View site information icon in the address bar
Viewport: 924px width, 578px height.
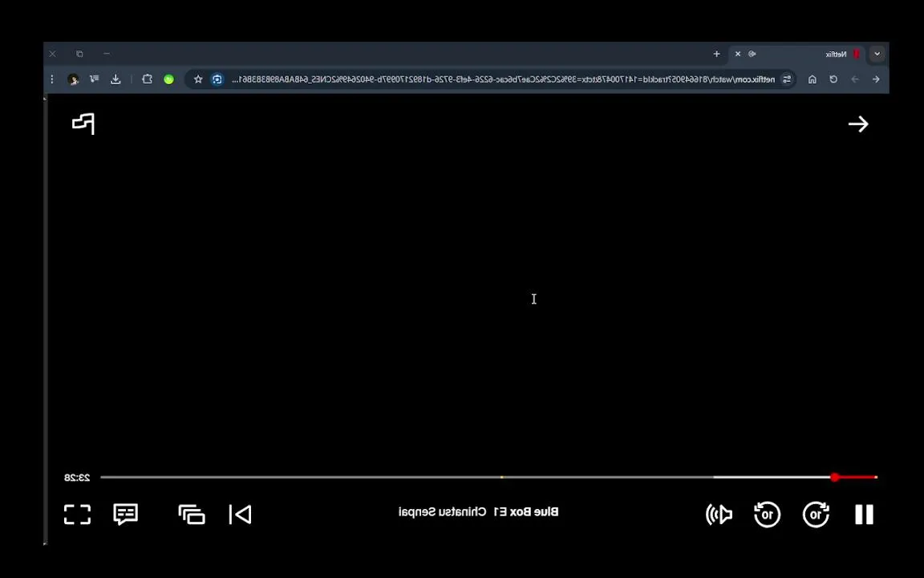(787, 79)
